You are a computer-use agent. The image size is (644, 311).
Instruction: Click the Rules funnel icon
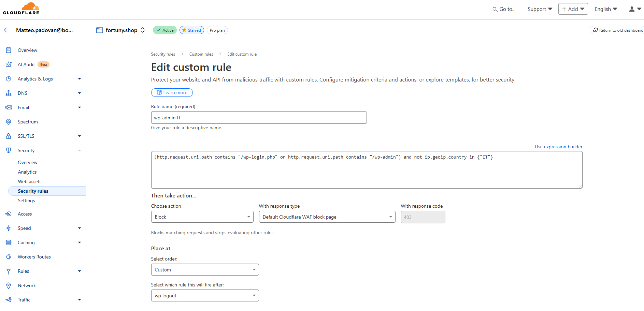(x=9, y=271)
